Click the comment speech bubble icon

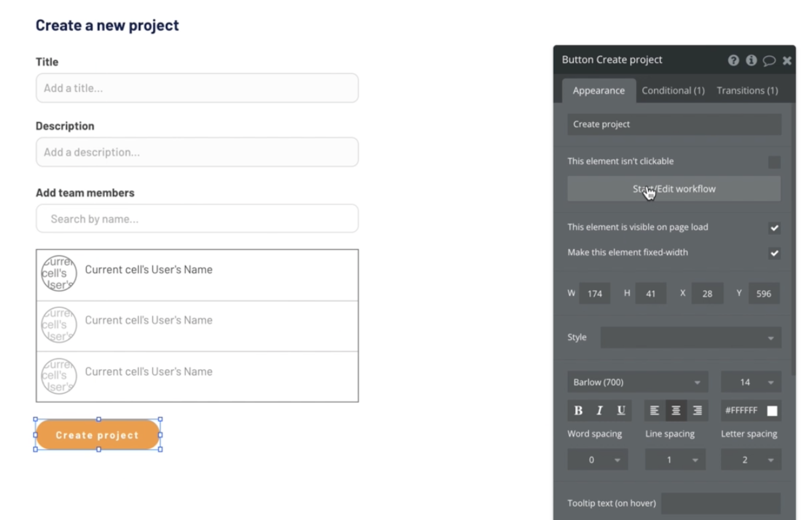(x=769, y=60)
